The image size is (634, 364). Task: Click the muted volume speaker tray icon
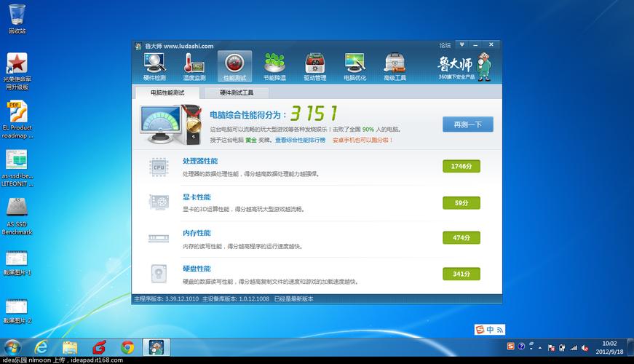tap(585, 347)
